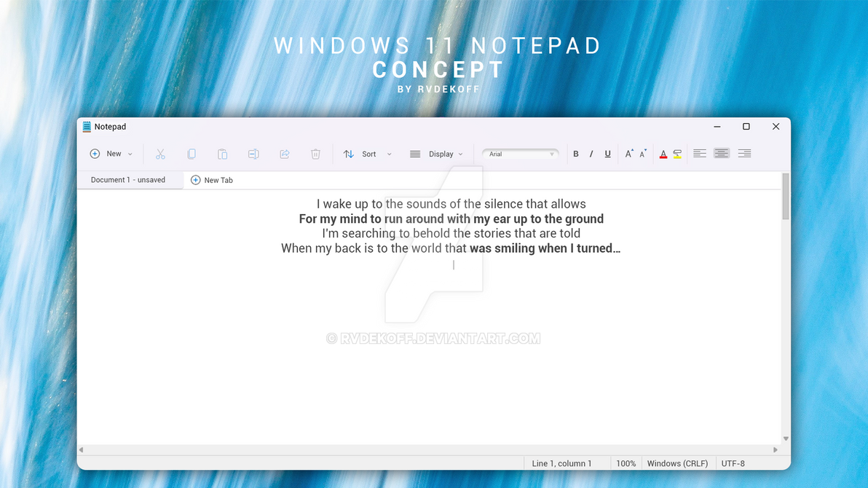Image resolution: width=868 pixels, height=488 pixels.
Task: Select center text alignment
Action: coord(722,154)
